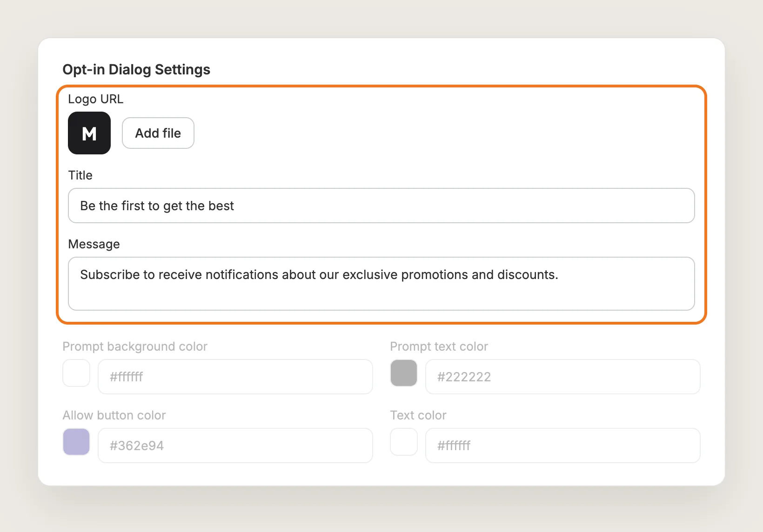Edit the Prompt text color #222222 field
763x532 pixels.
point(563,377)
